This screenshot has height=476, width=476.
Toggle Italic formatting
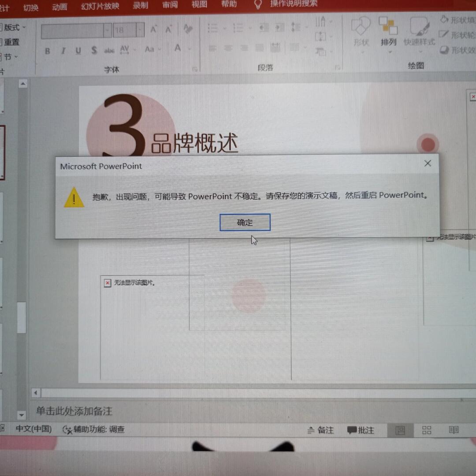pos(63,51)
